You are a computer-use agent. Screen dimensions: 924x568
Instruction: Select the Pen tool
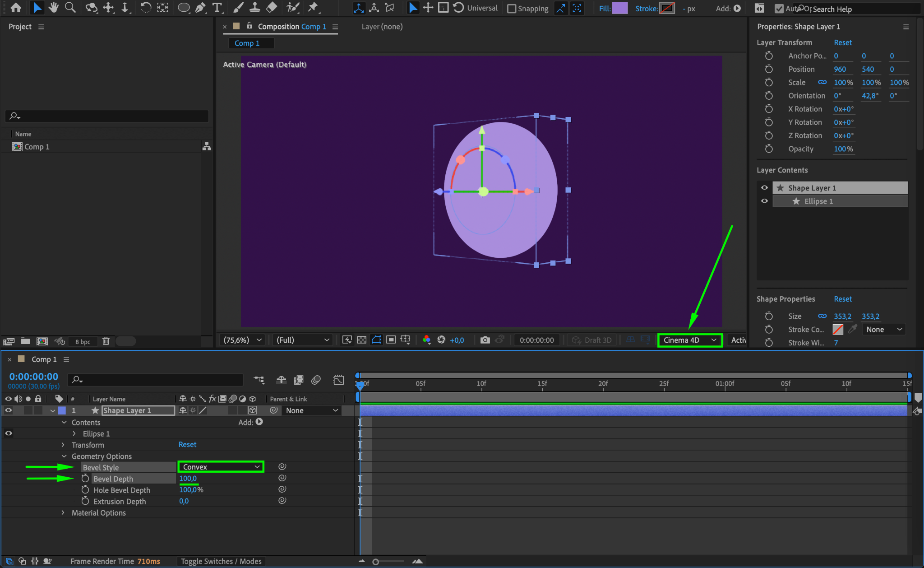(x=200, y=8)
